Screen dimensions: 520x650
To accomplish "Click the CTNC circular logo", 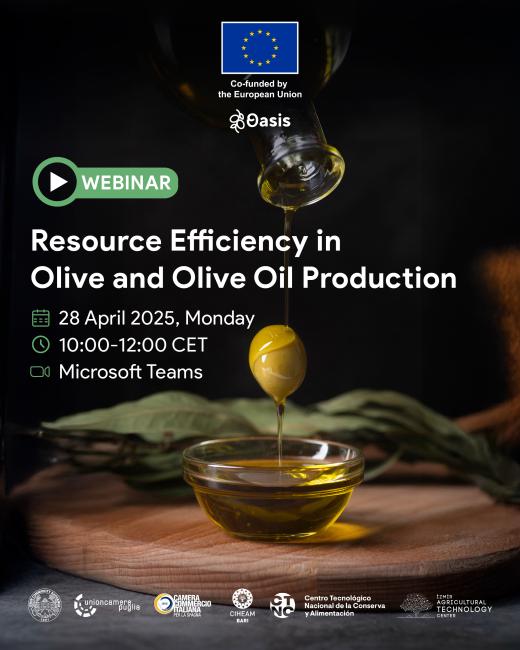I will (282, 605).
